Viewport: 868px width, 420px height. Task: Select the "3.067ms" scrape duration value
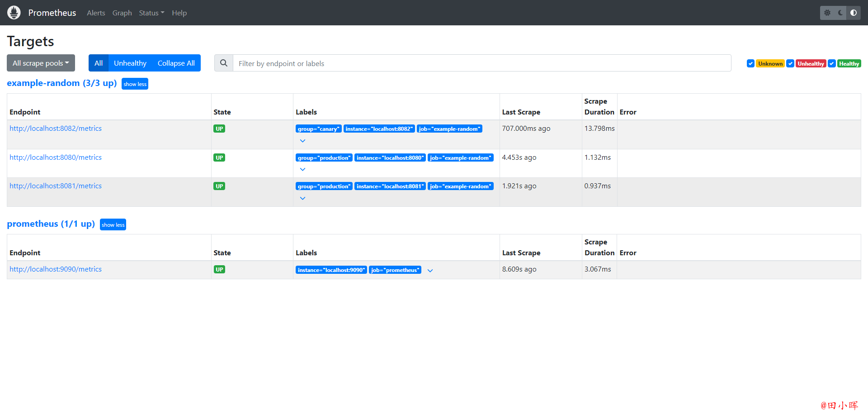click(598, 269)
